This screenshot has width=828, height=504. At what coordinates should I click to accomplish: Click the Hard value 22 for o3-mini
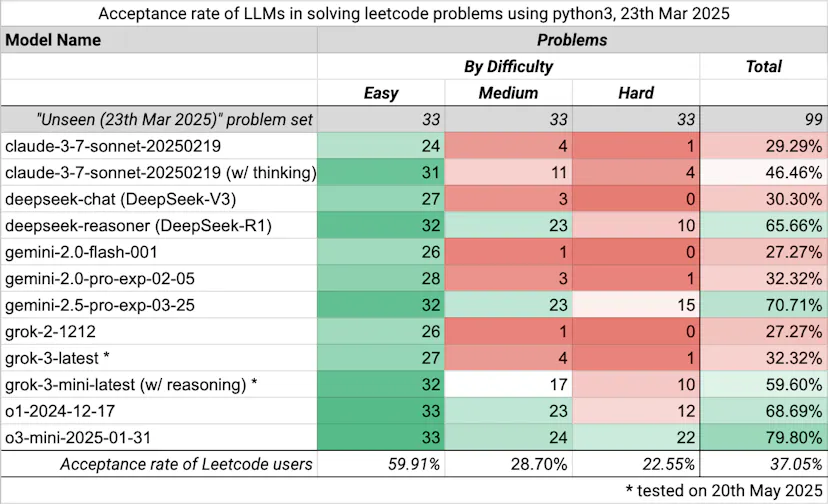(x=636, y=437)
